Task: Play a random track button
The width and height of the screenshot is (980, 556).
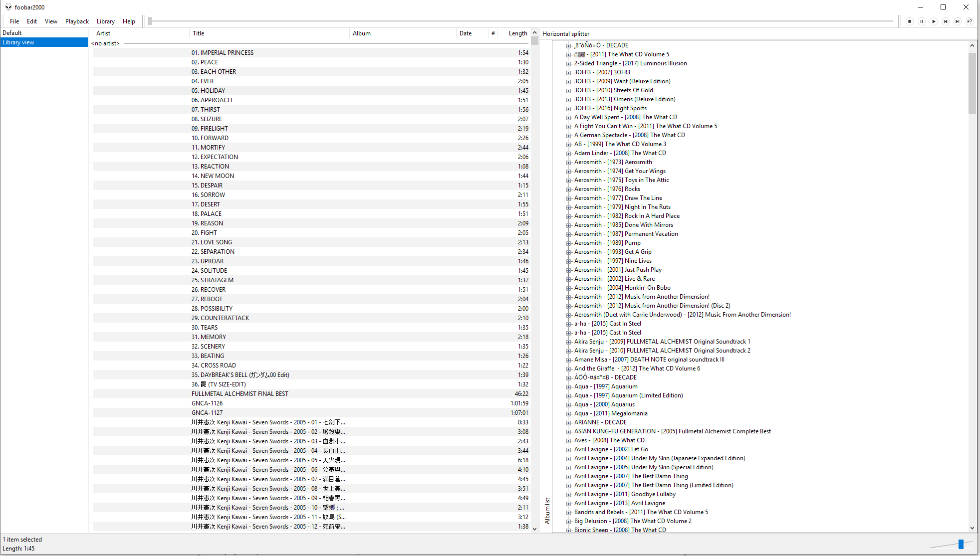Action: pyautogui.click(x=970, y=21)
